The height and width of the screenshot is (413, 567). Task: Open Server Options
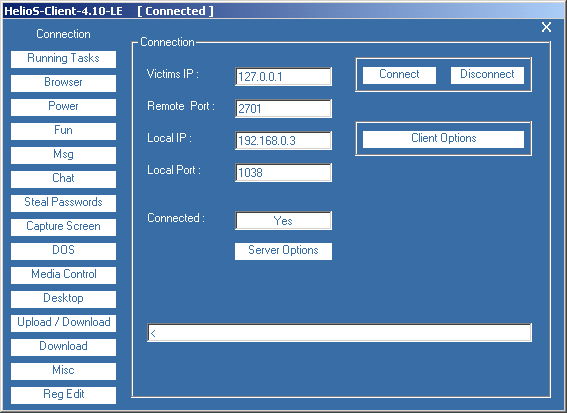coord(283,251)
